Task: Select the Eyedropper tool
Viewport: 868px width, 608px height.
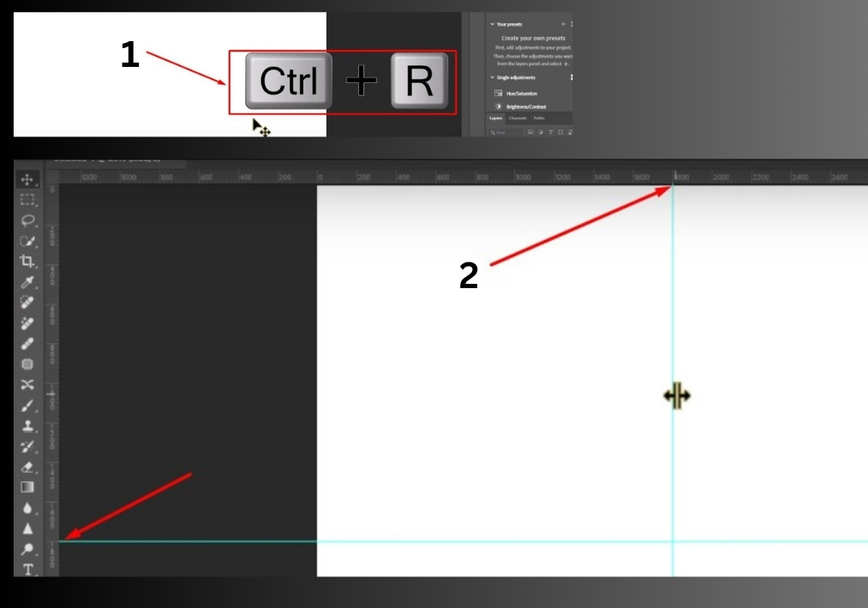Action: pos(27,281)
